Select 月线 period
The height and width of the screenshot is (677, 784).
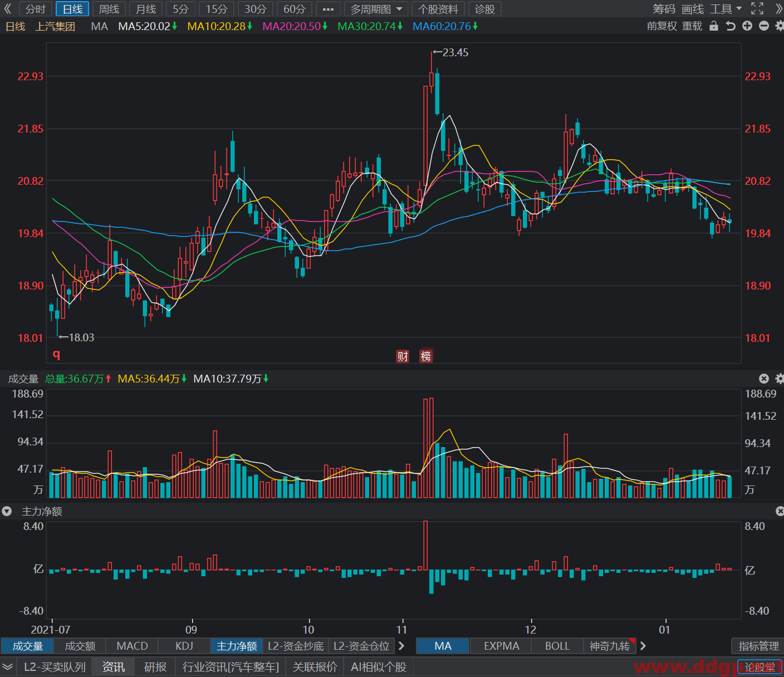146,9
